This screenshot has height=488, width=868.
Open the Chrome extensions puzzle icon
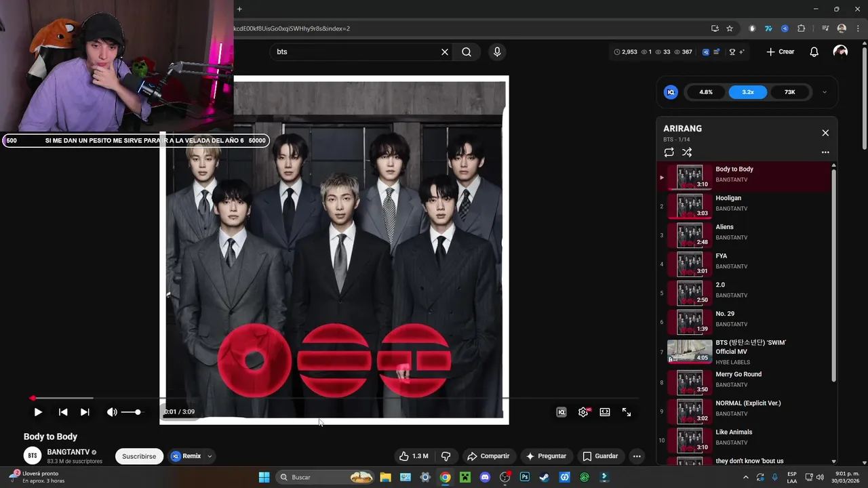coord(801,28)
